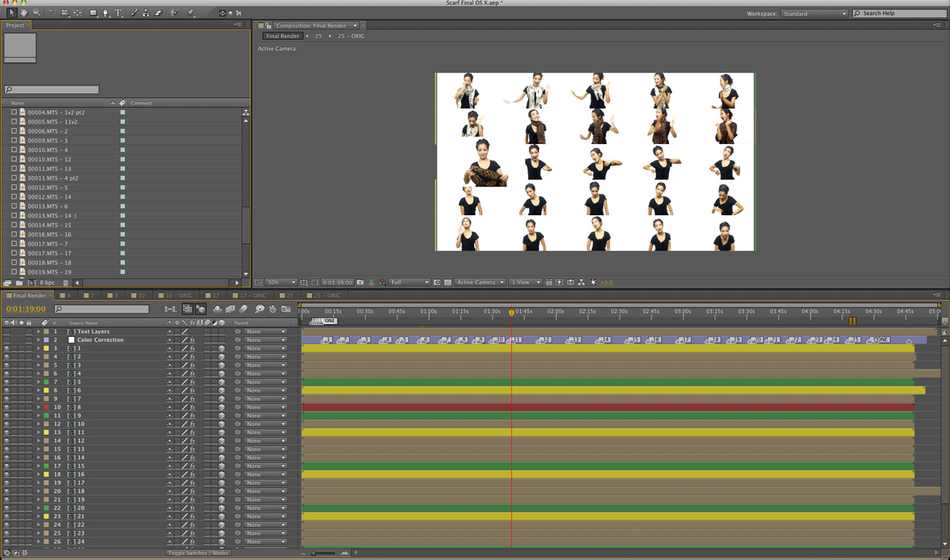Select the Horizontal Type tool
Viewport: 950px width, 560px height.
119,13
